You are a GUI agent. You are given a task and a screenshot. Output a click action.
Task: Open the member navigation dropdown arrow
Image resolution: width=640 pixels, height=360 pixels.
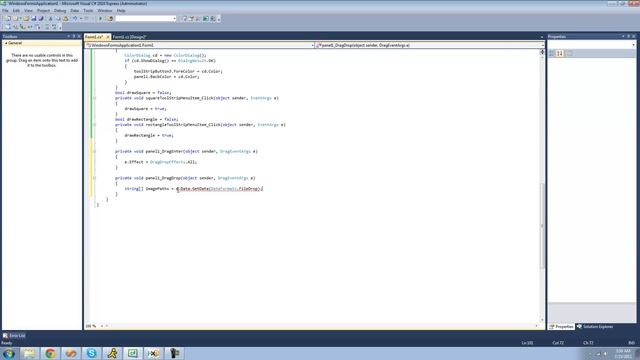tap(542, 45)
